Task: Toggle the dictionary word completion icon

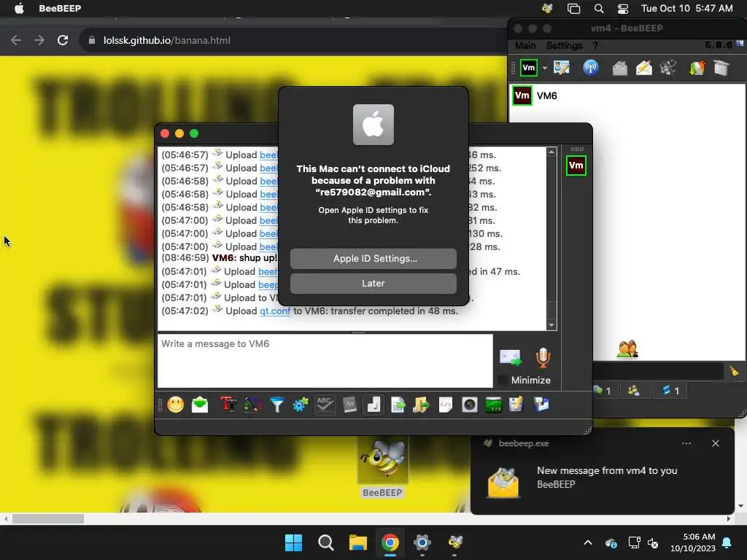Action: 349,405
